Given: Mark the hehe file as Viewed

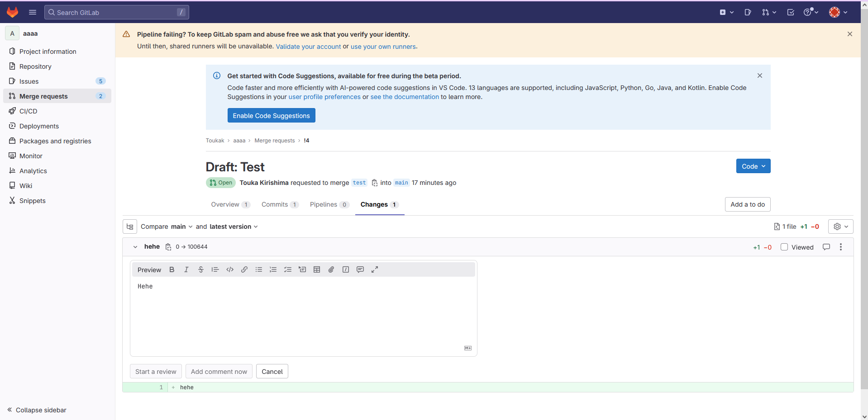Looking at the screenshot, I should click(784, 247).
